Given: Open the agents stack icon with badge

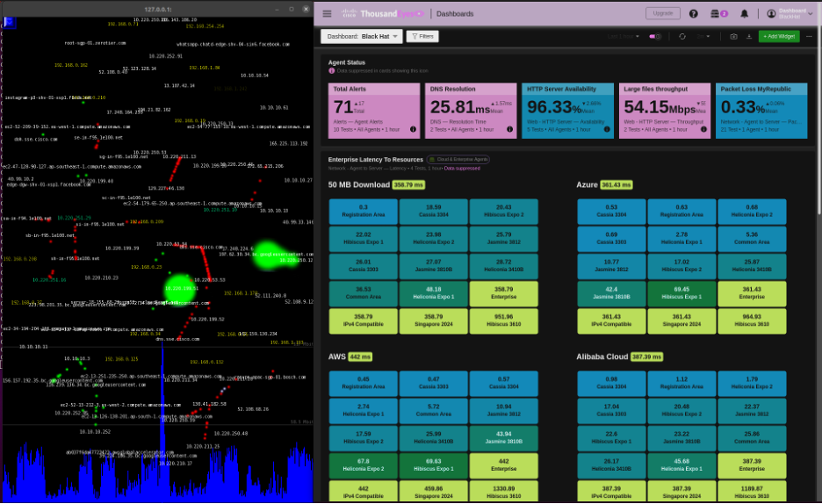Looking at the screenshot, I should 720,13.
